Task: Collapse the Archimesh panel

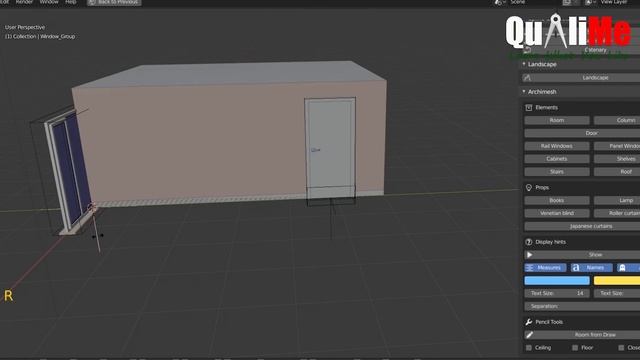Action: point(524,91)
